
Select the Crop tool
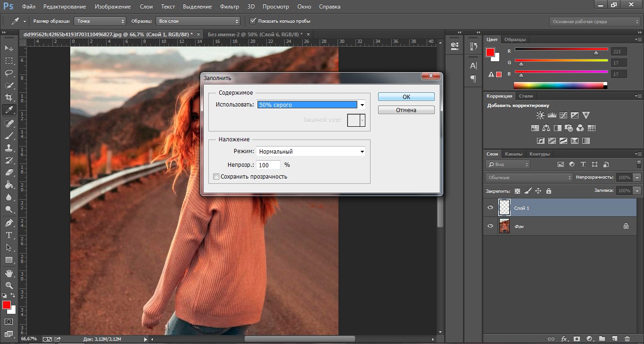tap(9, 98)
